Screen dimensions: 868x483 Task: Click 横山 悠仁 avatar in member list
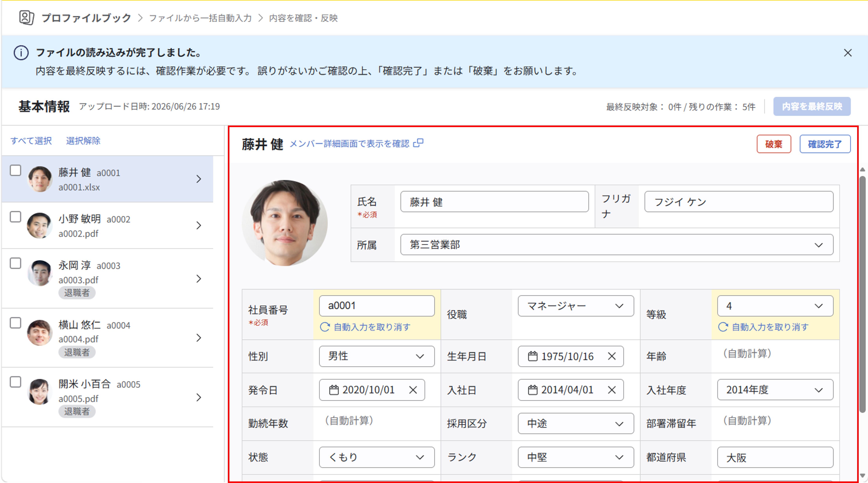(x=40, y=333)
